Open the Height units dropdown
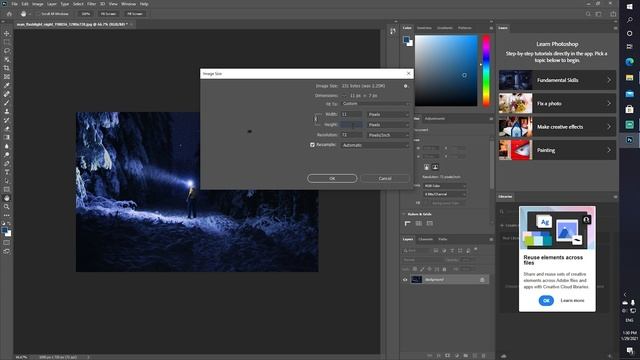This screenshot has width=640, height=360. pyautogui.click(x=388, y=124)
